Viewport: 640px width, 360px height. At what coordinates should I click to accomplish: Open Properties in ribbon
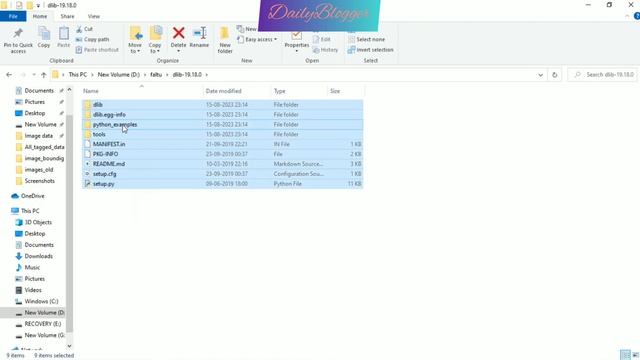[x=297, y=42]
